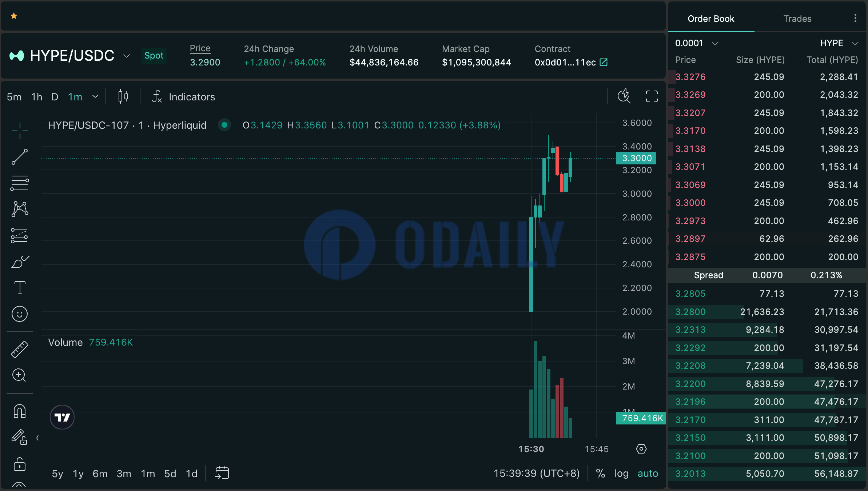Toggle lock all drawings
This screenshot has height=491, width=868.
[x=20, y=464]
